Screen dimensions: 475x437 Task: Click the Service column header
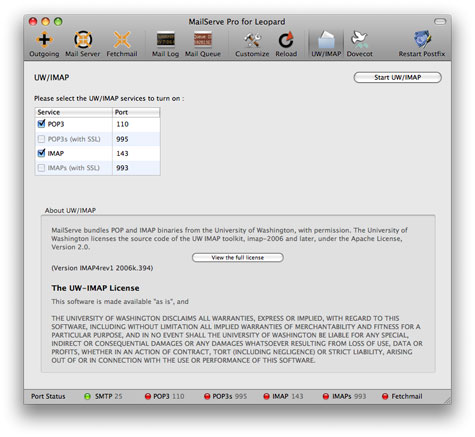point(74,112)
